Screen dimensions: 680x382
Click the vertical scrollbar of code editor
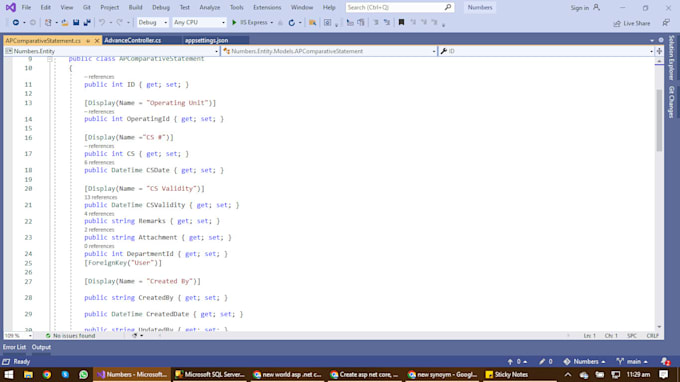point(659,121)
